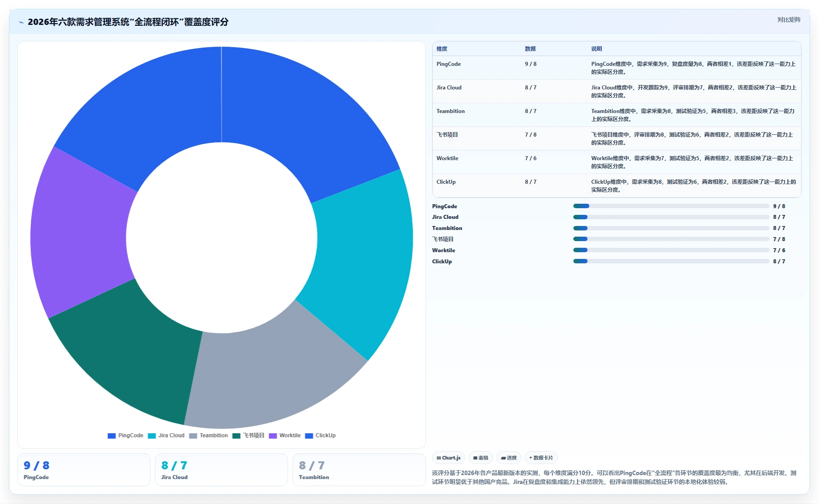
Task: Click the PingCode progress bar
Action: coord(671,206)
